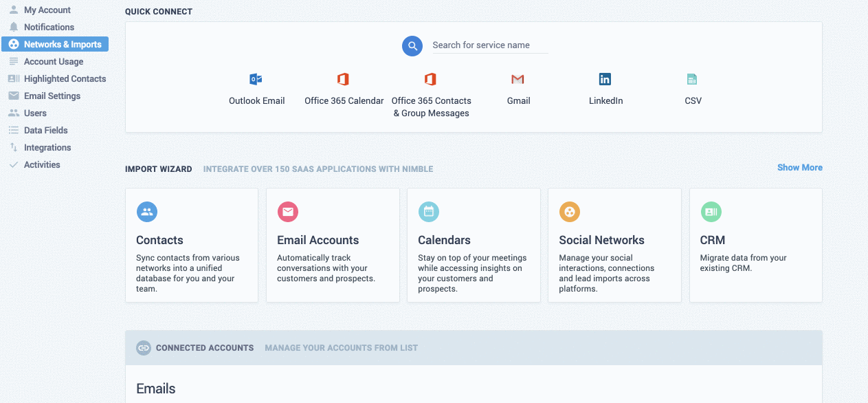Viewport: 868px width, 403px height.
Task: Click the blue Contacts card icon
Action: pyautogui.click(x=147, y=212)
